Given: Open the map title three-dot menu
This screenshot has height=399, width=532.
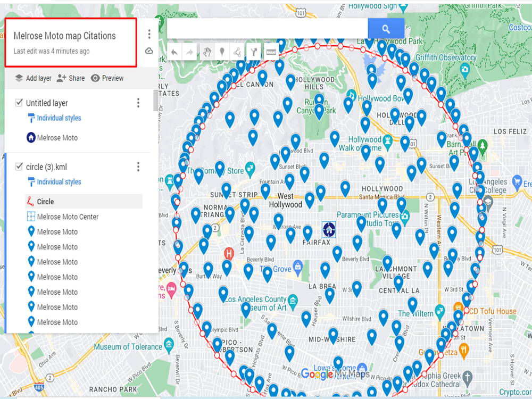Looking at the screenshot, I should 149,34.
